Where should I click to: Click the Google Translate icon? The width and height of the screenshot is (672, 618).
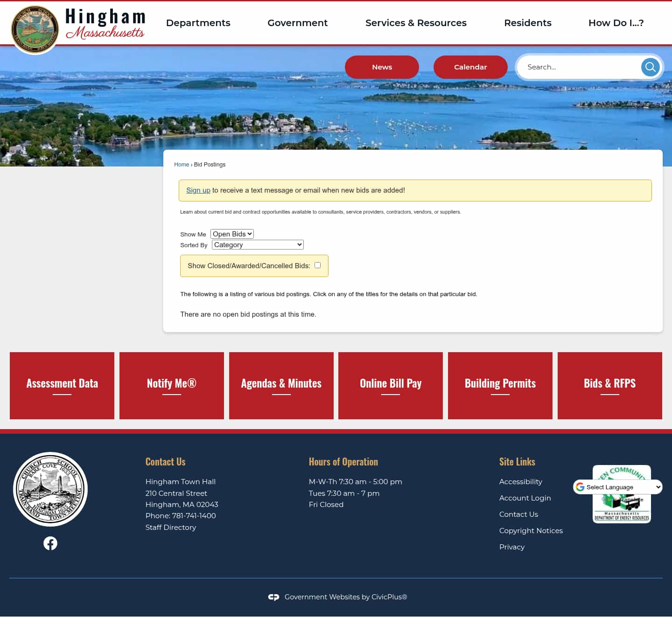(579, 487)
